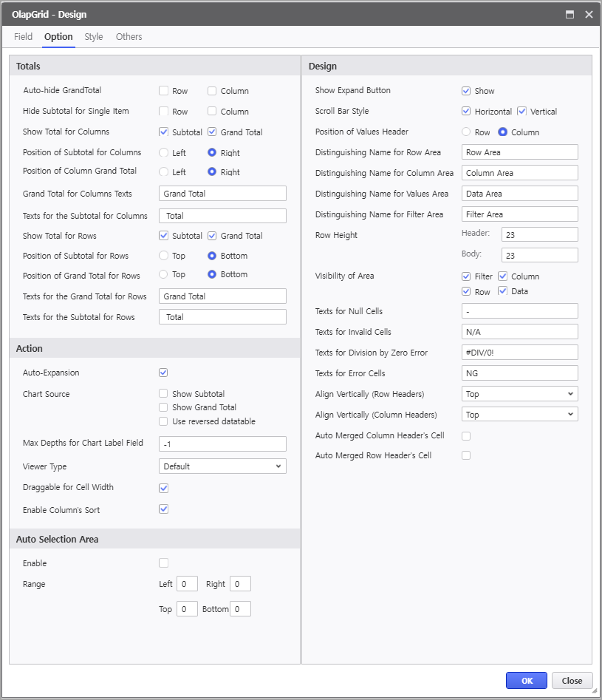Select Bottom for Position of Subtotal for Rows
The width and height of the screenshot is (602, 700).
212,255
